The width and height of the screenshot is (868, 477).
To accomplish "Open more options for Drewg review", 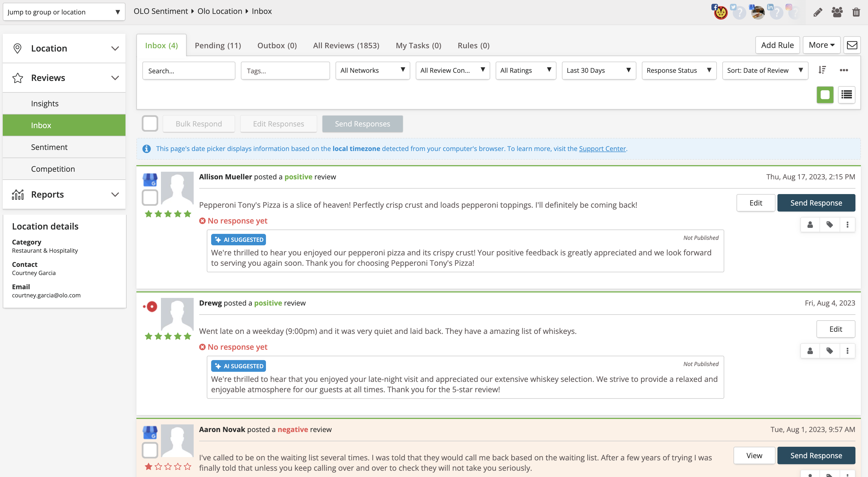I will pos(848,351).
